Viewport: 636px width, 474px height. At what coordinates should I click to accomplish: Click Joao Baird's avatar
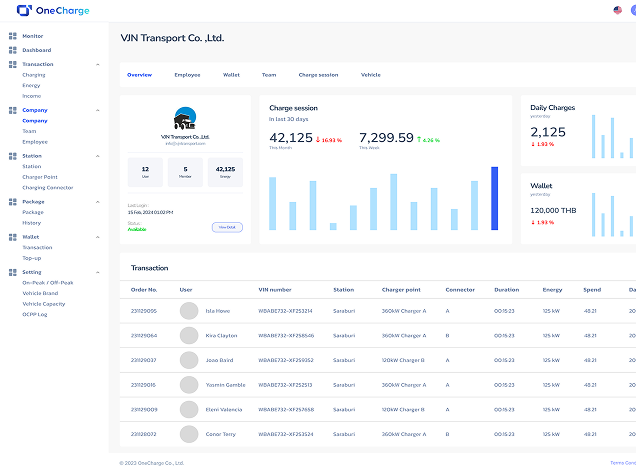189,360
